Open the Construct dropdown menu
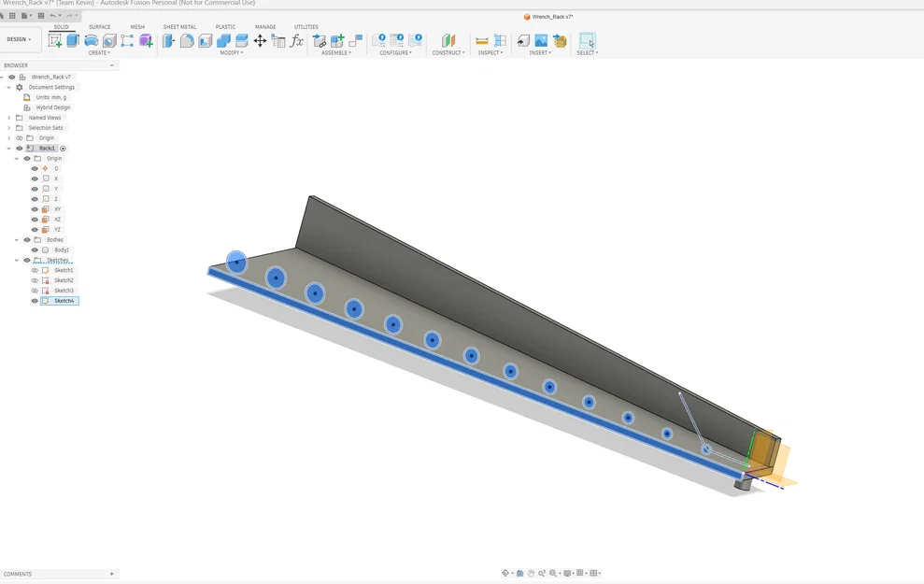Viewport: 924px width, 584px height. pos(448,53)
